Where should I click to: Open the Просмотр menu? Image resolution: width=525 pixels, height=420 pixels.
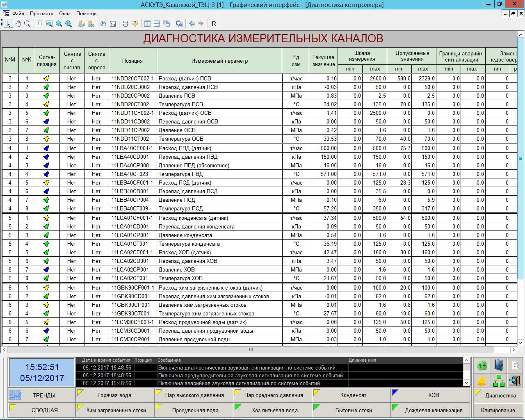41,14
